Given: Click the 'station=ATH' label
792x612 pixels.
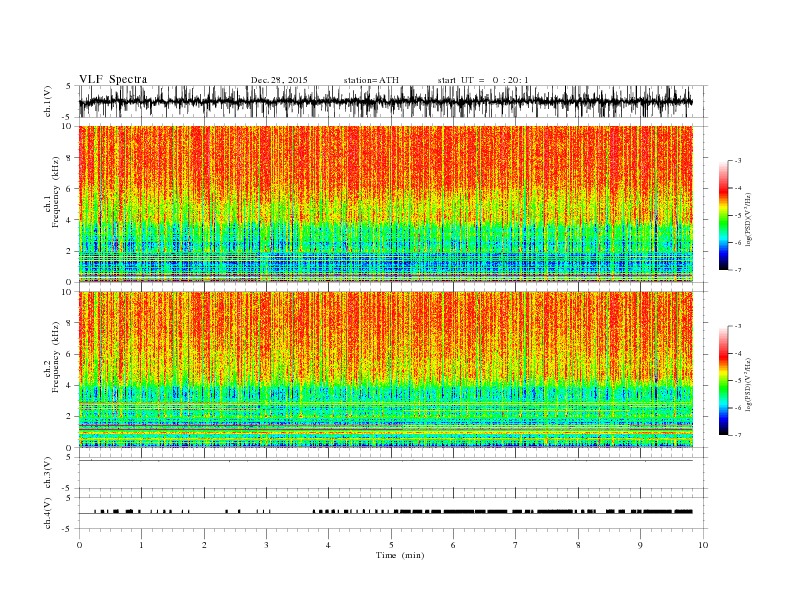Looking at the screenshot, I should [x=371, y=80].
